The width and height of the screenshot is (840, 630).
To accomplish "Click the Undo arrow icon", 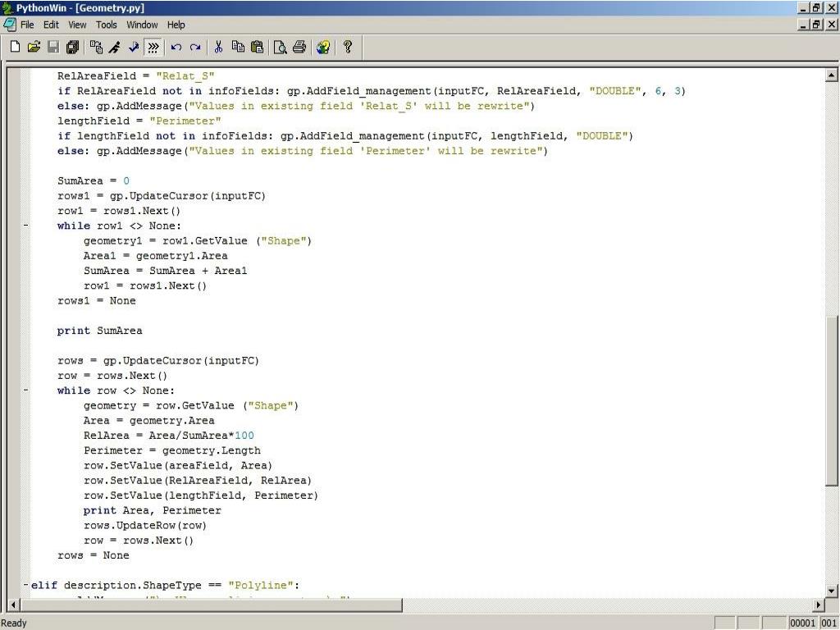I will 176,47.
